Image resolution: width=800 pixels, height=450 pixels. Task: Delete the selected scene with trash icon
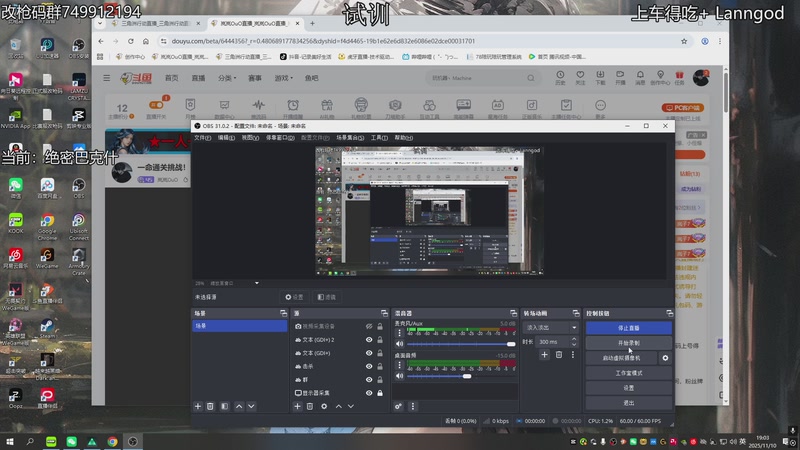point(210,406)
